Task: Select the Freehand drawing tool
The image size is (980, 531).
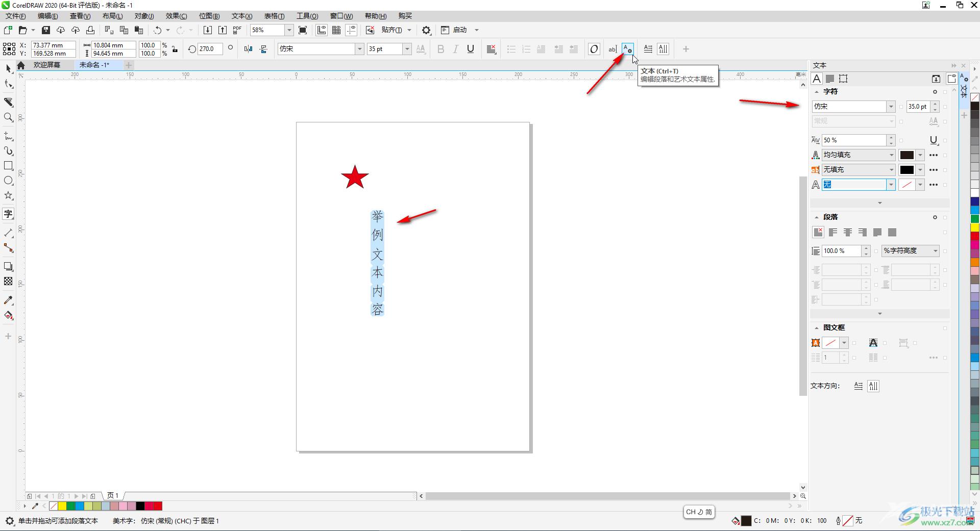Action: (x=8, y=136)
